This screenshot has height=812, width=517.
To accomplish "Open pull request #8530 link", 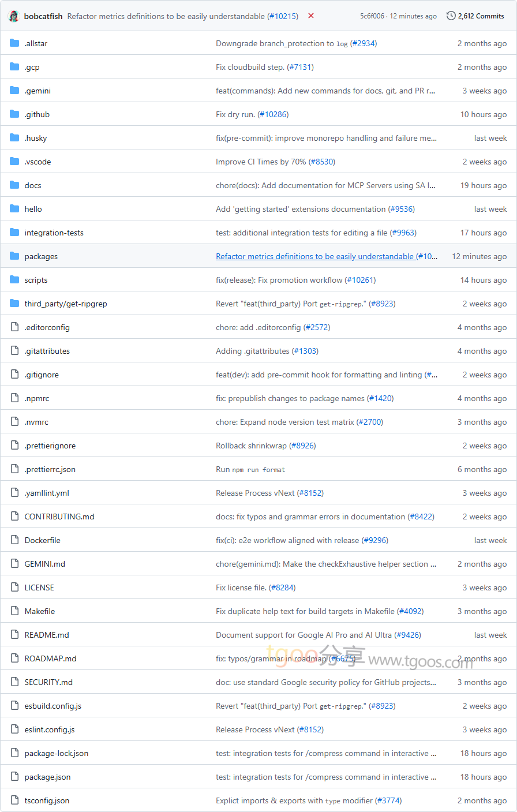I will (x=322, y=162).
